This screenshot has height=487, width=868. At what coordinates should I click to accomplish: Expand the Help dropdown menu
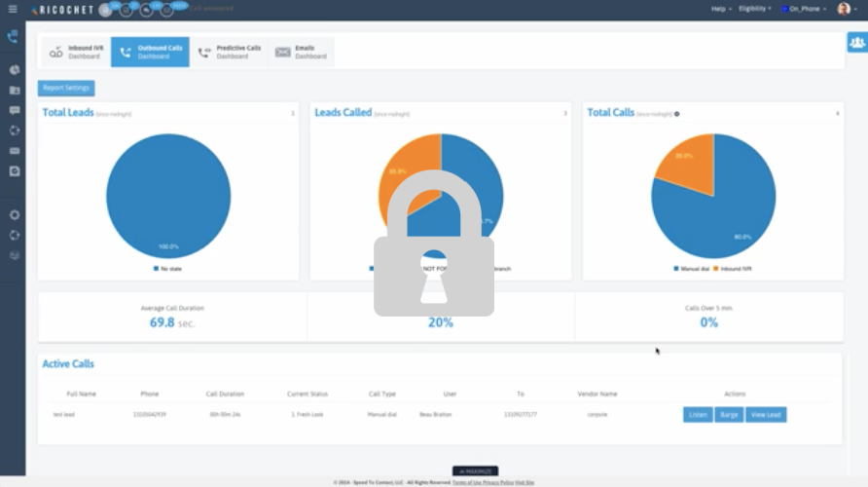point(721,9)
